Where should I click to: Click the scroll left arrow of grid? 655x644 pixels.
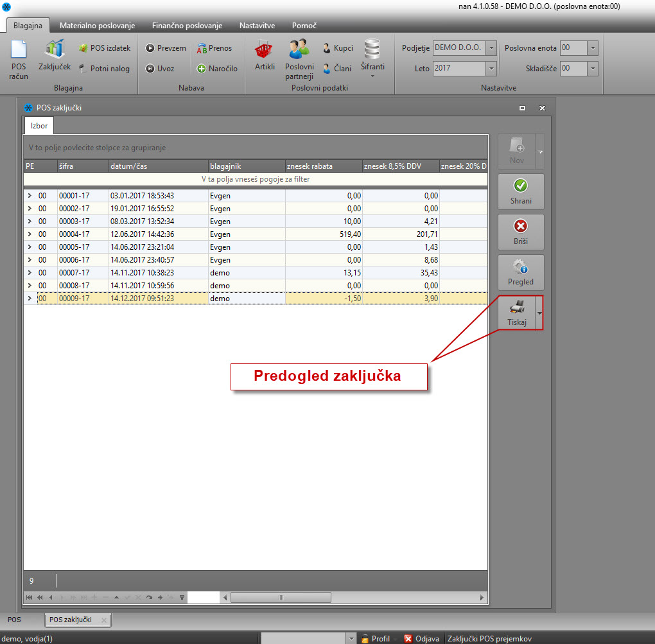[x=225, y=598]
